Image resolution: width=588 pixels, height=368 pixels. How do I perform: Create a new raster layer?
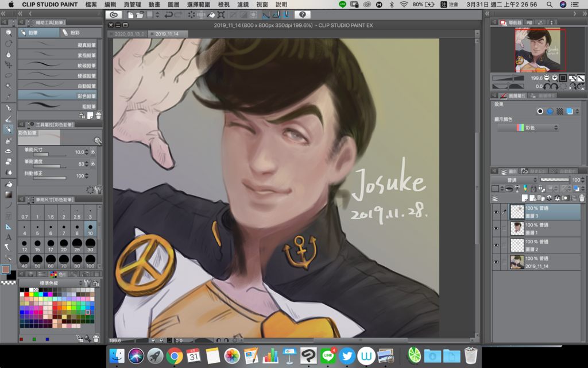pyautogui.click(x=525, y=198)
